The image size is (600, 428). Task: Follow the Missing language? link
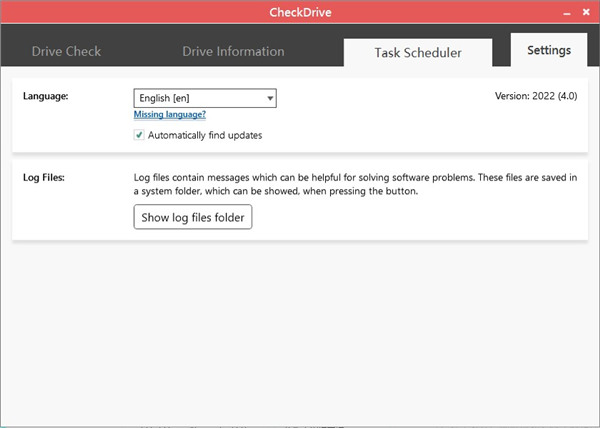pyautogui.click(x=170, y=114)
